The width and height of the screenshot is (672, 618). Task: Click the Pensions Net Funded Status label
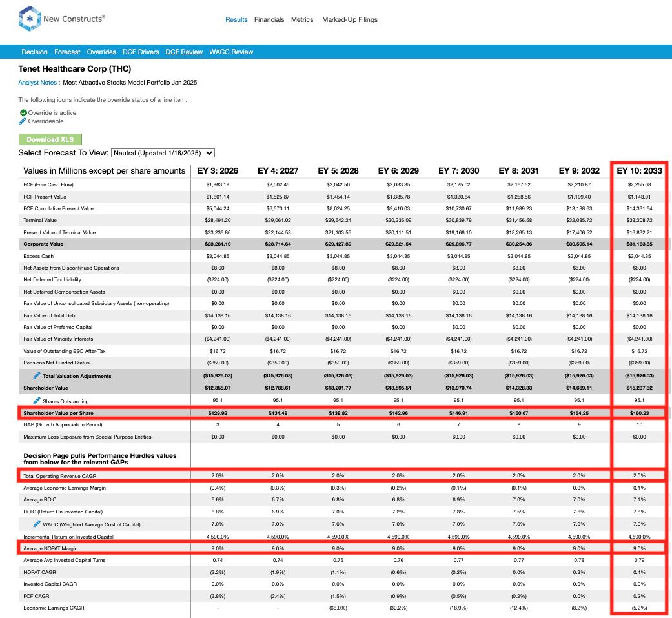tap(57, 363)
